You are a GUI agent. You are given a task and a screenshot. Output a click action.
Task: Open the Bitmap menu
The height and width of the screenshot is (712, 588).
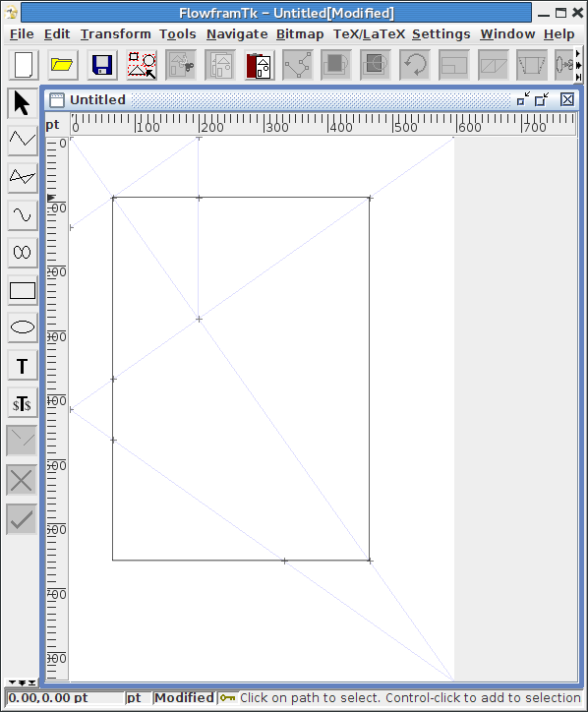[300, 34]
